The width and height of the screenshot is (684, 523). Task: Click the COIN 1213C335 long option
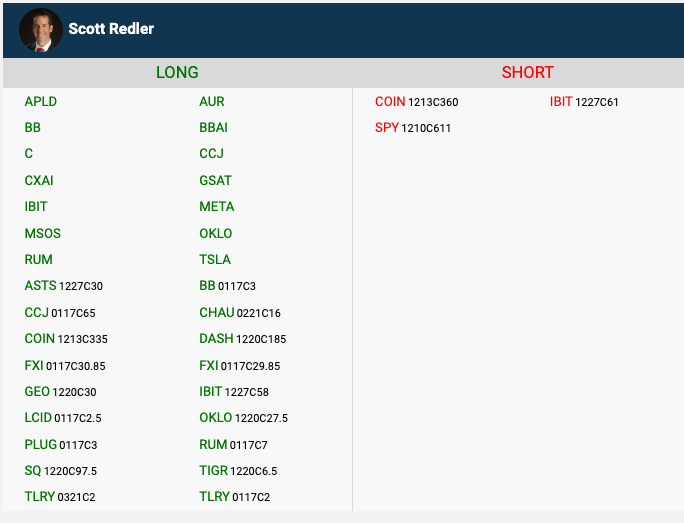coord(66,339)
